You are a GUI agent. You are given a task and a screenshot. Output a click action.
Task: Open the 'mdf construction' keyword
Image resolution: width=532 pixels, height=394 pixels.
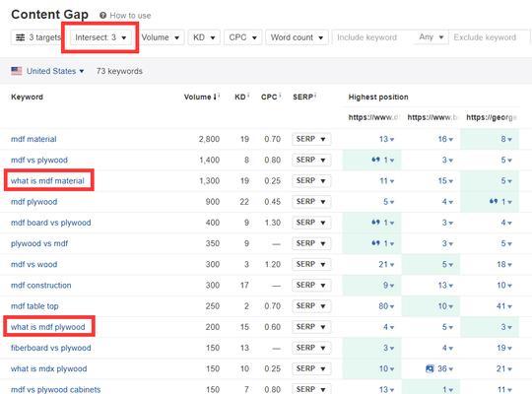41,286
